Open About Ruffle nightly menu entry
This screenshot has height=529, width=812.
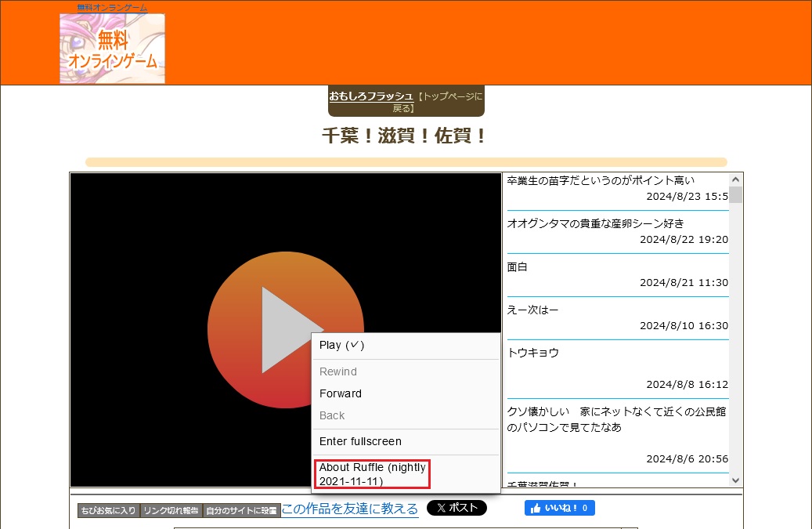click(373, 474)
